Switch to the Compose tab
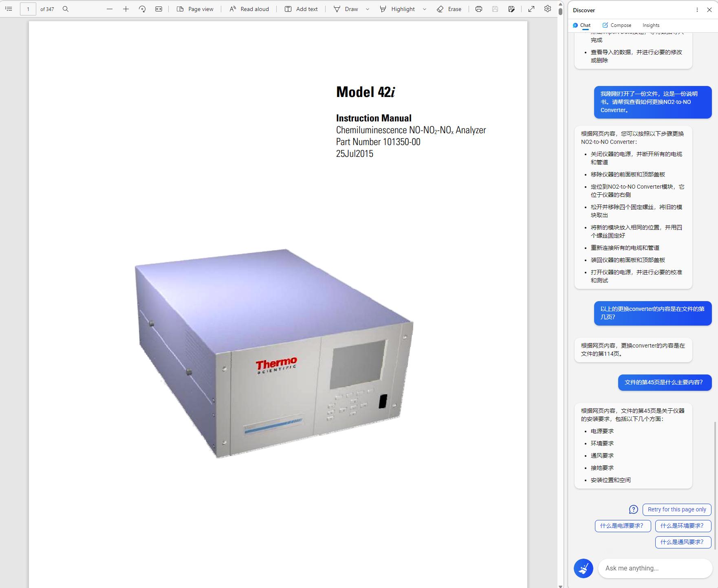This screenshot has width=718, height=588. (617, 25)
